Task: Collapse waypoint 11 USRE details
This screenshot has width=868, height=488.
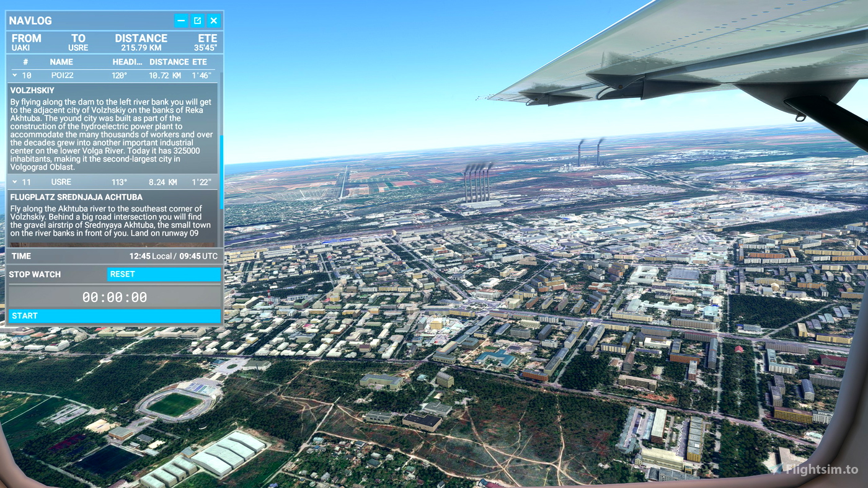Action: tap(14, 182)
